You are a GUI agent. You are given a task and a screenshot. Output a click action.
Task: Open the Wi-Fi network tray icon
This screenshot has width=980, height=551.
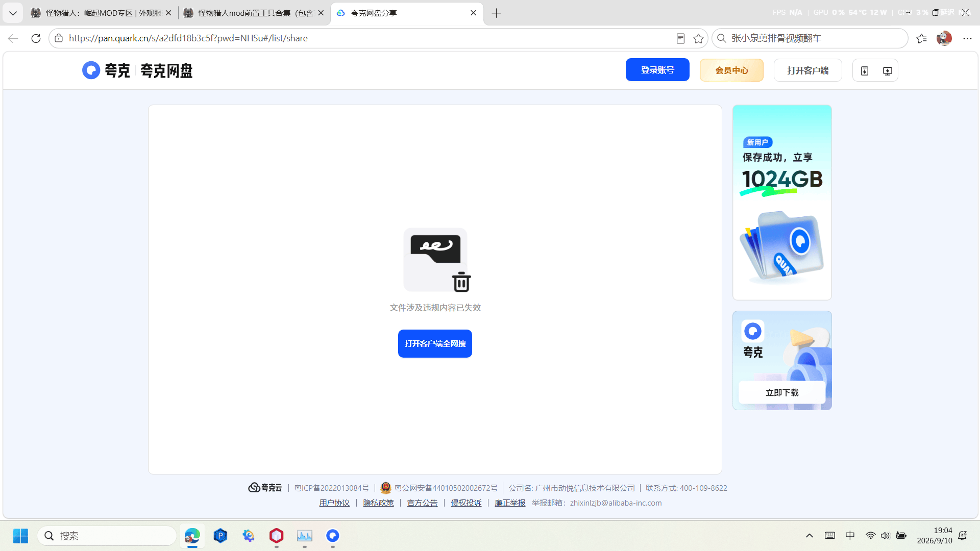(870, 536)
